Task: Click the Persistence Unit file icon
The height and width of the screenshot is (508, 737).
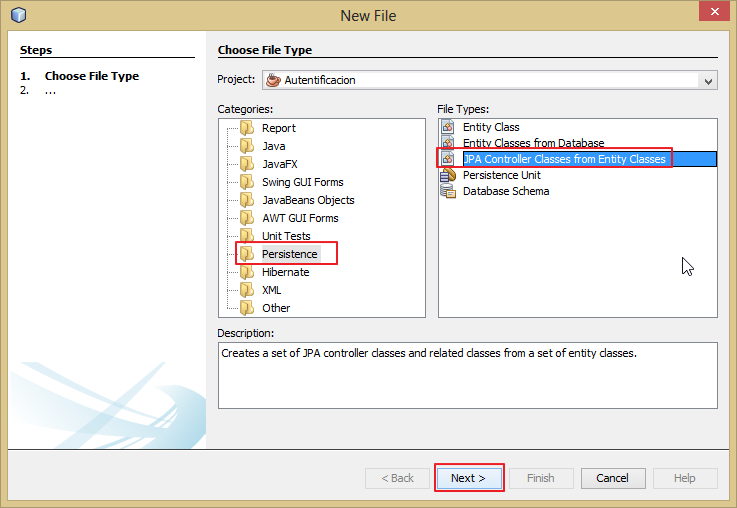Action: (x=448, y=175)
